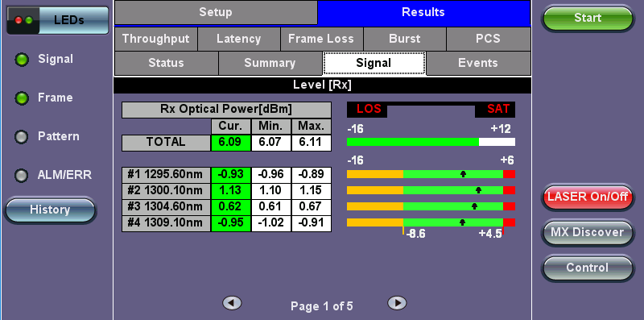Open the Burst tab

tap(405, 39)
